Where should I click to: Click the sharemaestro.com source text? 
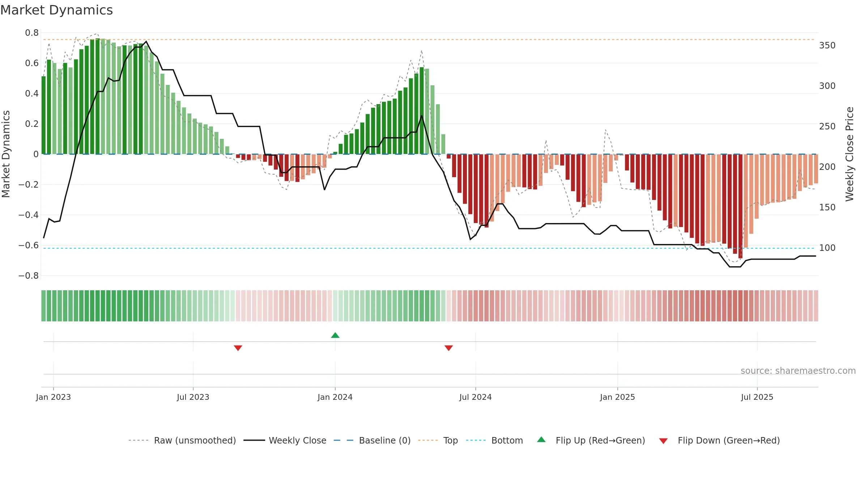coord(798,371)
